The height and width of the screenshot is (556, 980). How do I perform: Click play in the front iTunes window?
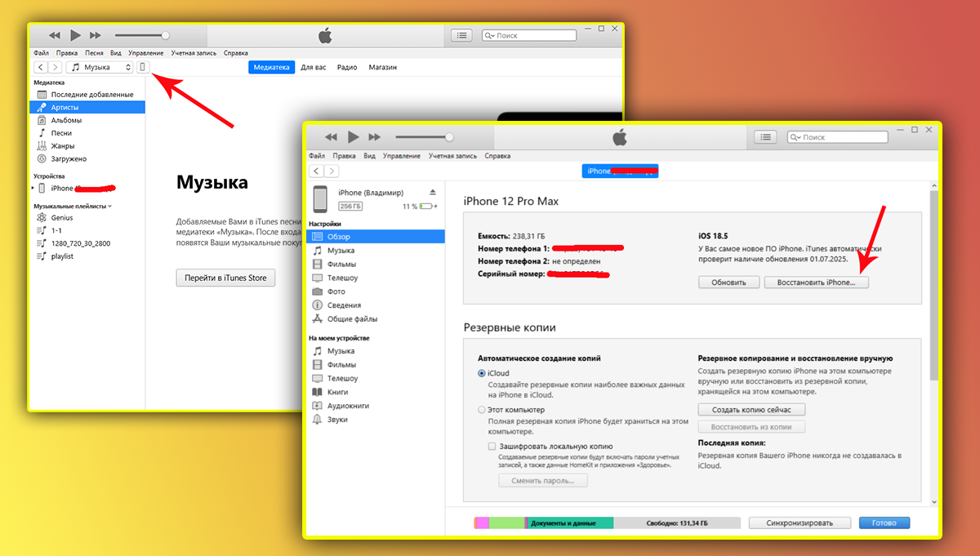[353, 136]
